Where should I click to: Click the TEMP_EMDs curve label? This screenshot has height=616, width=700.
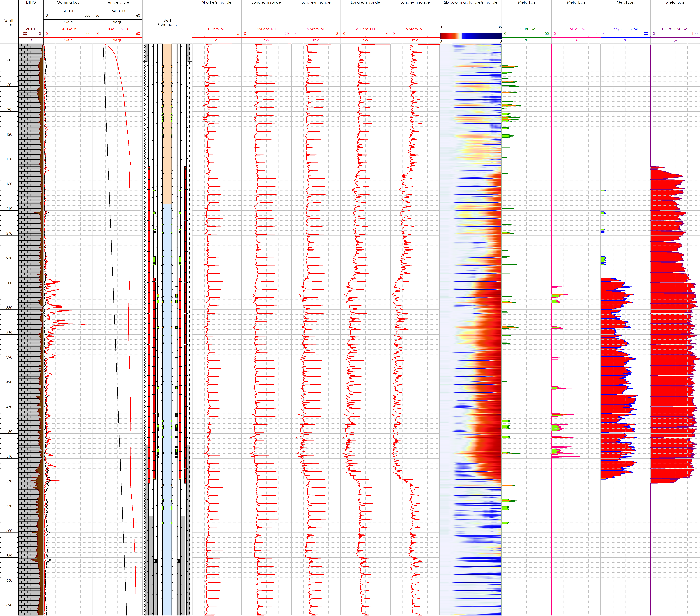point(117,29)
